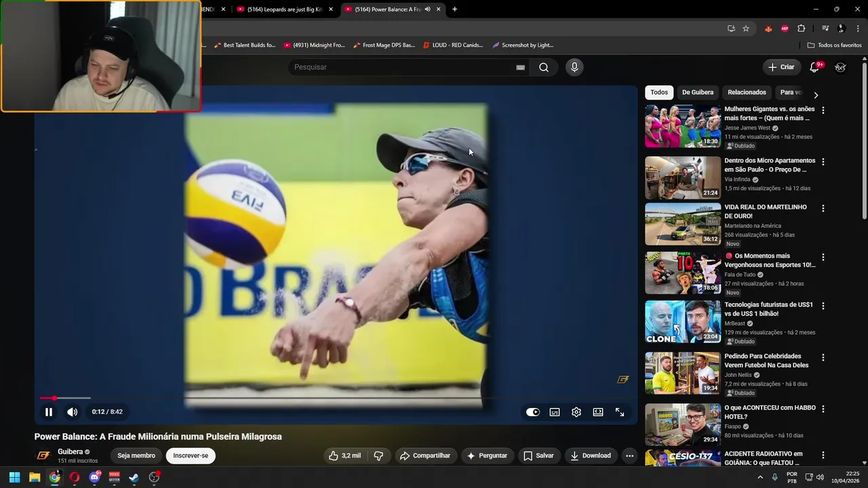This screenshot has width=868, height=488.
Task: Open options for Pedindo Para Celebridades video
Action: tap(823, 357)
